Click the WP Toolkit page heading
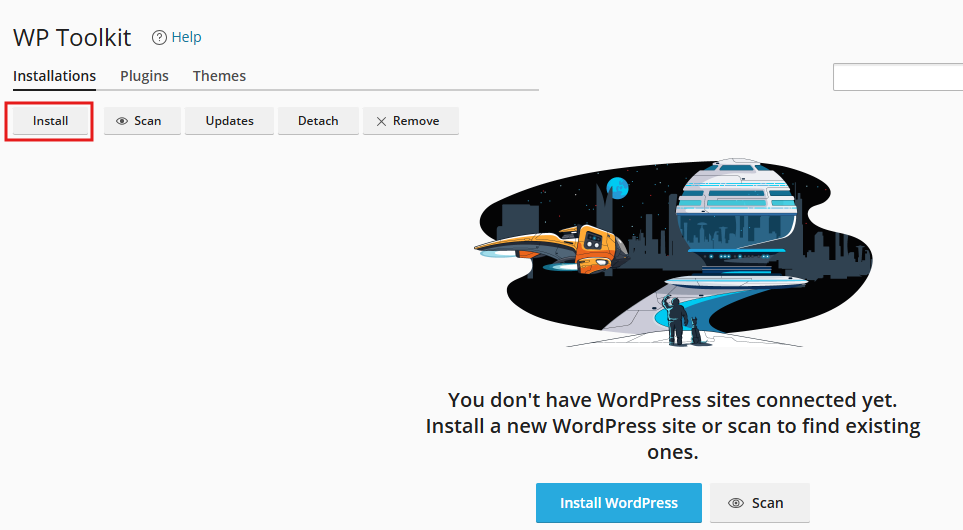Screen dimensions: 963x530 72,38
